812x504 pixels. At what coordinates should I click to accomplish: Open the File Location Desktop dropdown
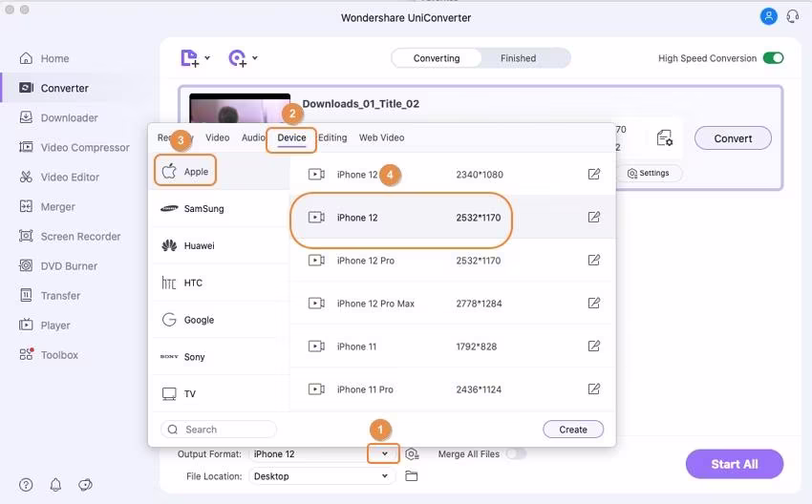[321, 476]
